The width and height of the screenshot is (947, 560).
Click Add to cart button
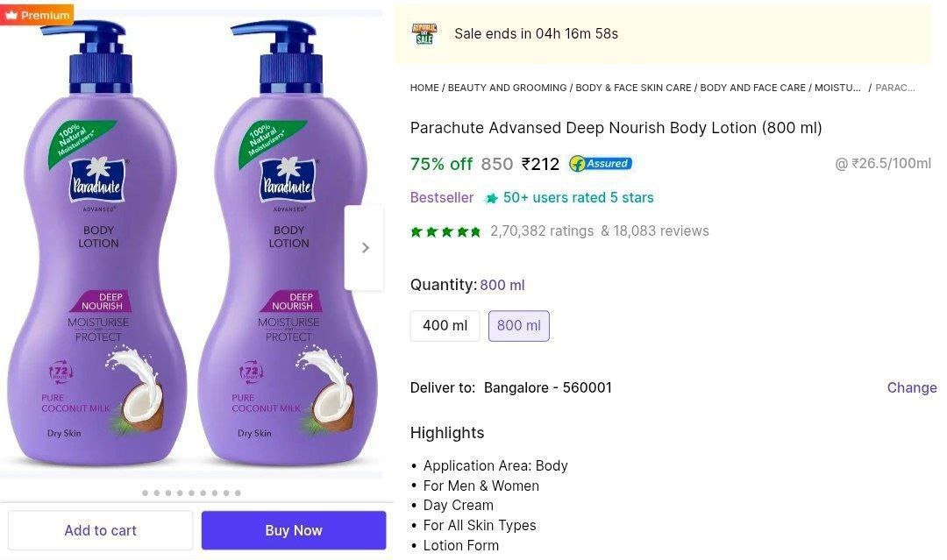click(x=100, y=530)
